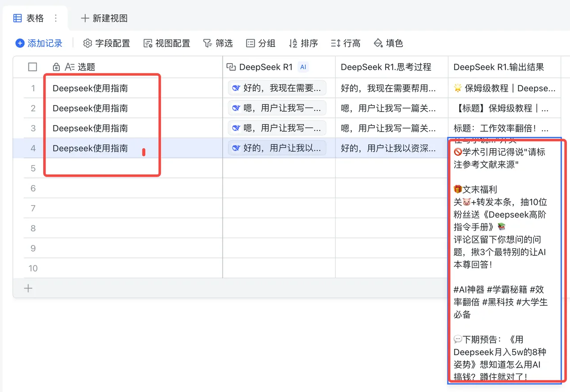Click row 3 DeepSeek R1 chip
This screenshot has height=392, width=570.
(277, 128)
